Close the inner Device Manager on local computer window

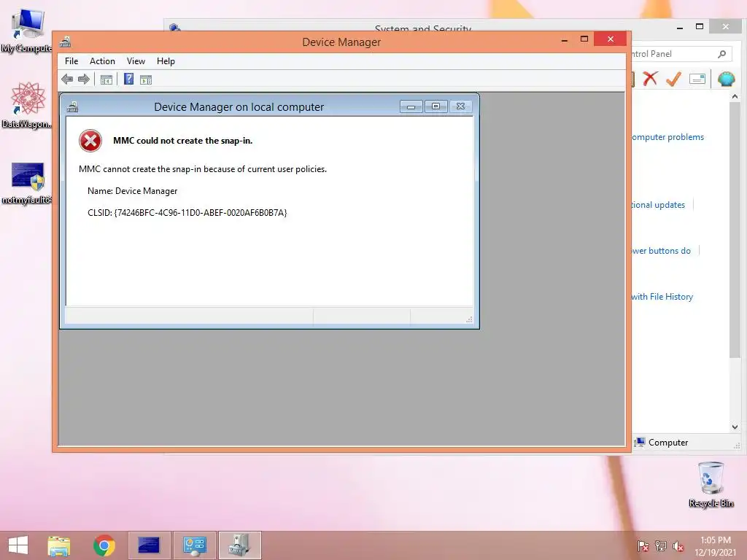[x=461, y=106]
